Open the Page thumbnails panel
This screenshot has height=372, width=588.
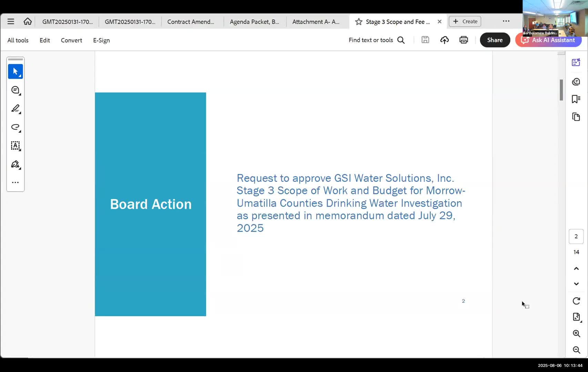[576, 117]
